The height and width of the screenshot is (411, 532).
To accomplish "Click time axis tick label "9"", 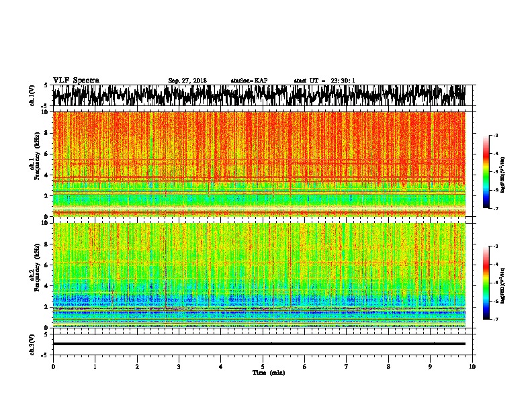I will pyautogui.click(x=430, y=367).
